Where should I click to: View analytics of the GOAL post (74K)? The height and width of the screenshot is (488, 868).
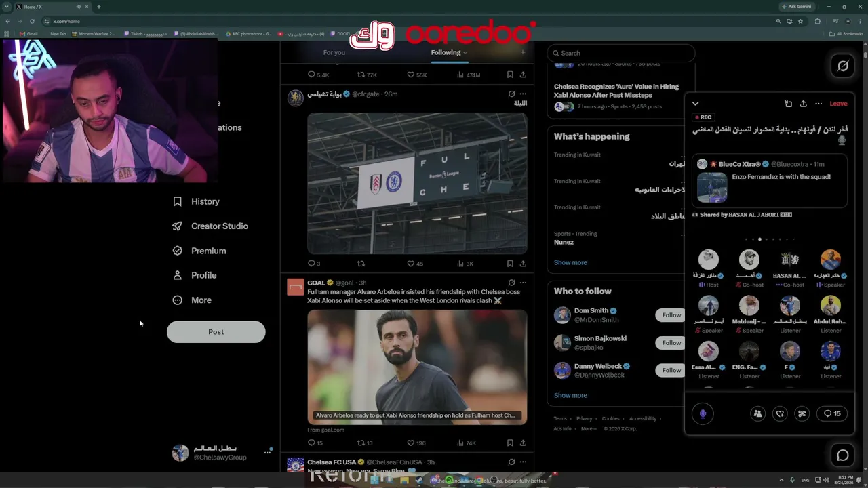click(x=467, y=443)
